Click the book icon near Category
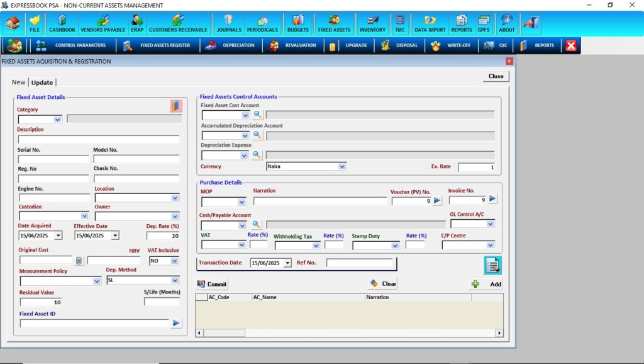Viewport: 644px width, 364px height. click(x=175, y=106)
